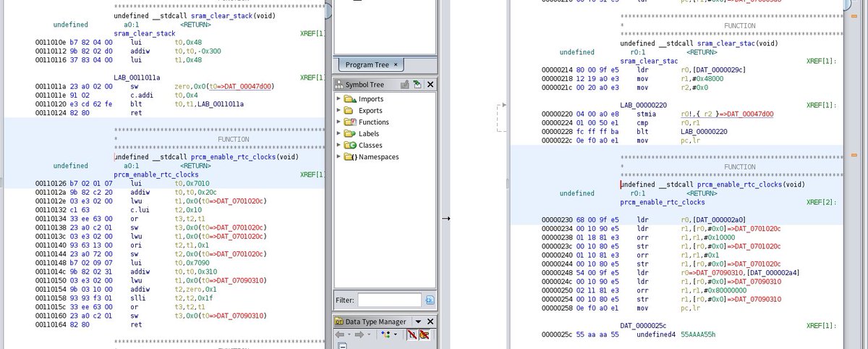Select the Functions folder icon
868x349 pixels.
click(x=350, y=122)
